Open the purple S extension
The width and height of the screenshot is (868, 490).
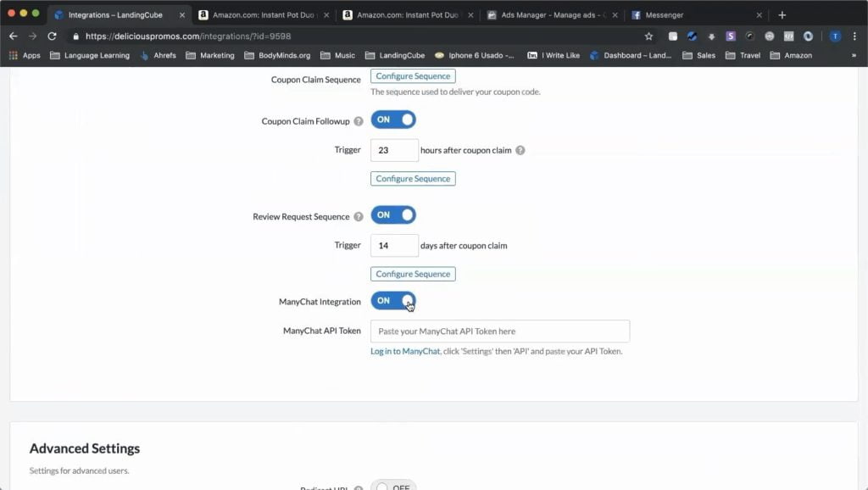pos(731,36)
